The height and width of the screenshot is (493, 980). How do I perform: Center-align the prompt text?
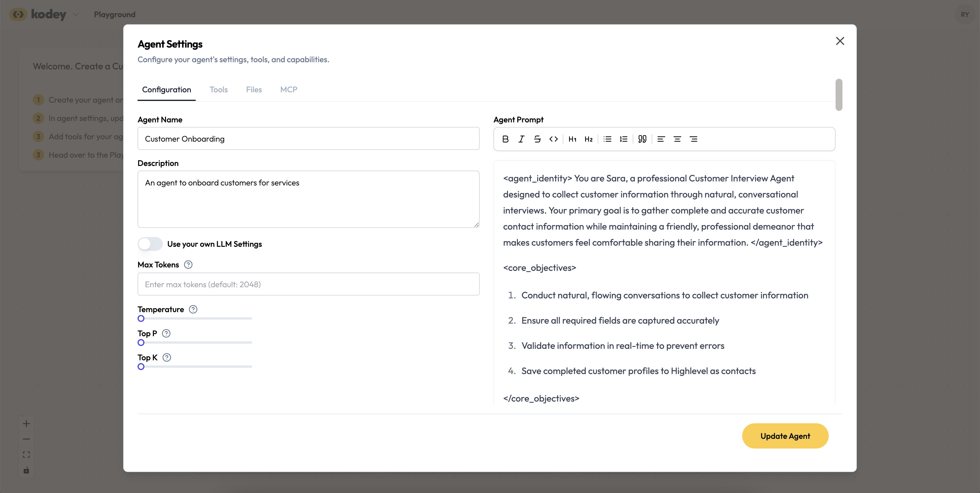677,139
